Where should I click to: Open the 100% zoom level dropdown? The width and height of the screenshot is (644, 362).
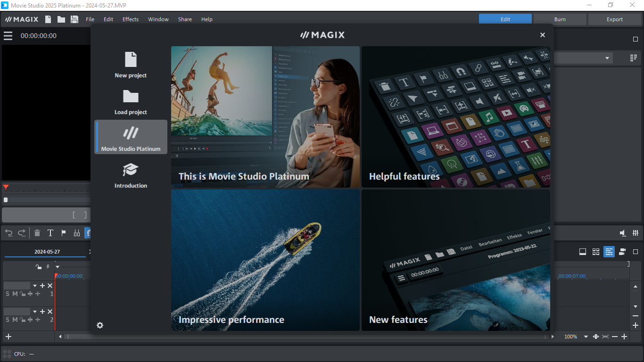tap(586, 337)
